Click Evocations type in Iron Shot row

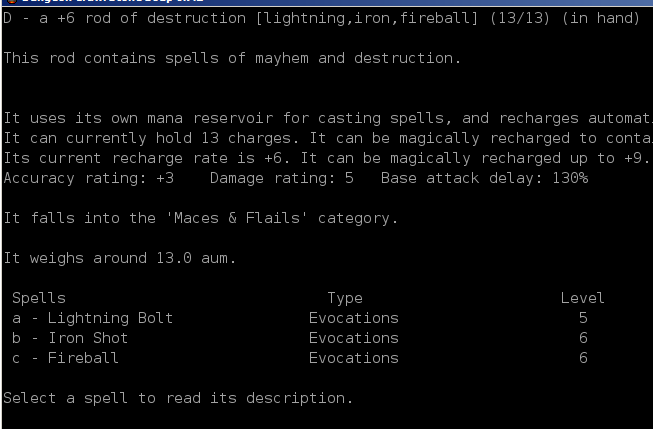[353, 338]
